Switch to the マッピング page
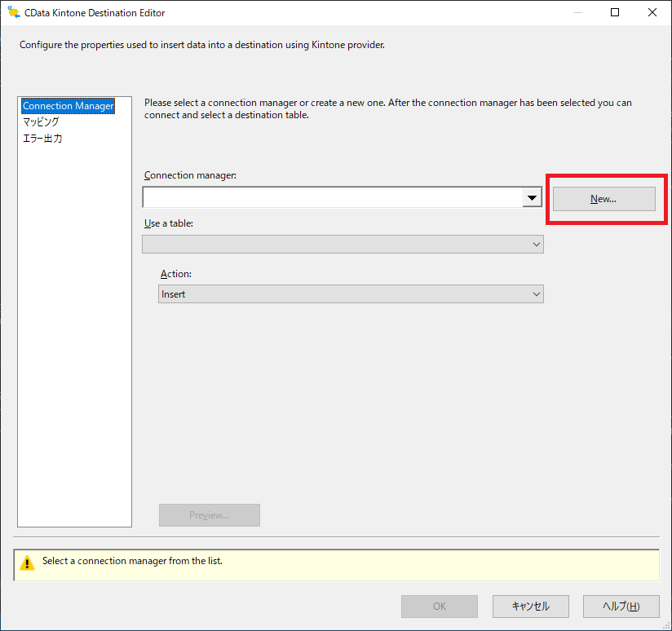Image resolution: width=672 pixels, height=631 pixels. 41,122
